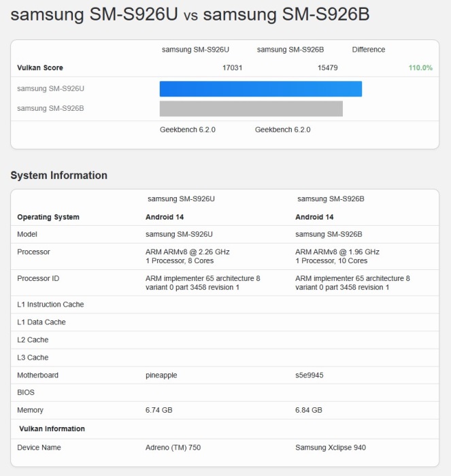This screenshot has height=476, width=451.
Task: Click the blue SM-S926U score bar
Action: coord(261,89)
